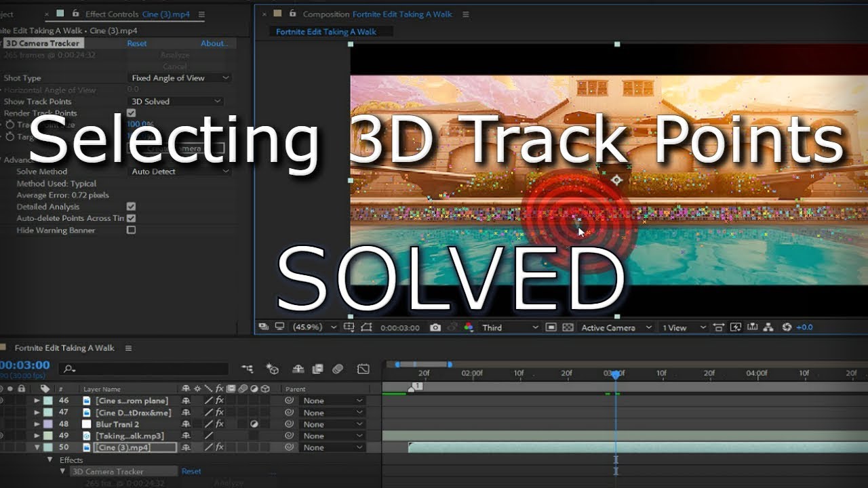Expand layer 46 Cine s...rom plane
The width and height of the screenshot is (868, 488).
point(37,401)
